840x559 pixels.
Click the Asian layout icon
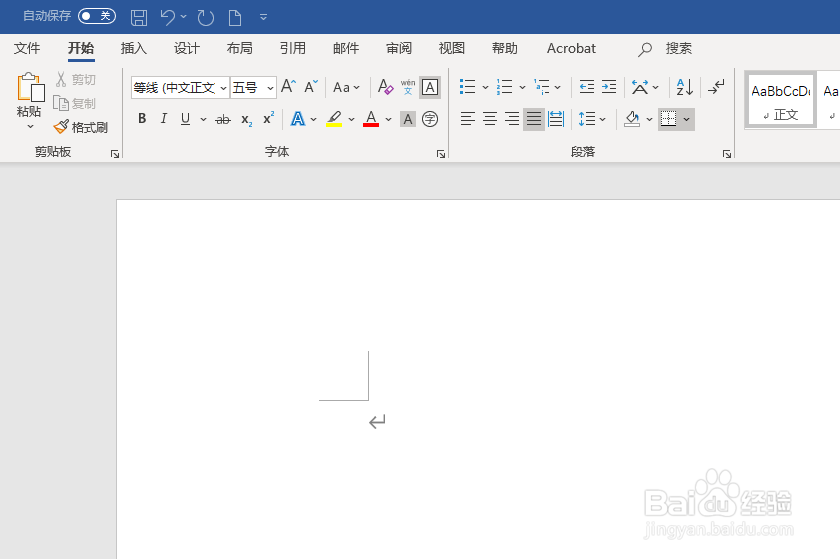point(640,87)
